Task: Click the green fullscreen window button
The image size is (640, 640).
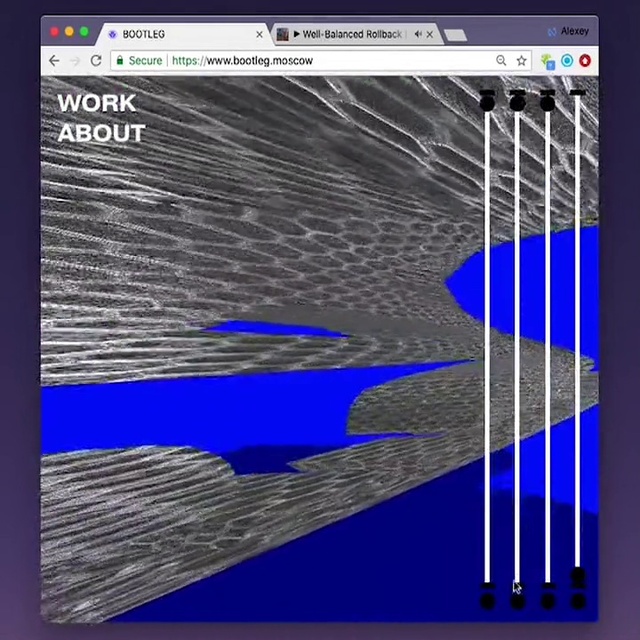Action: pos(84,31)
